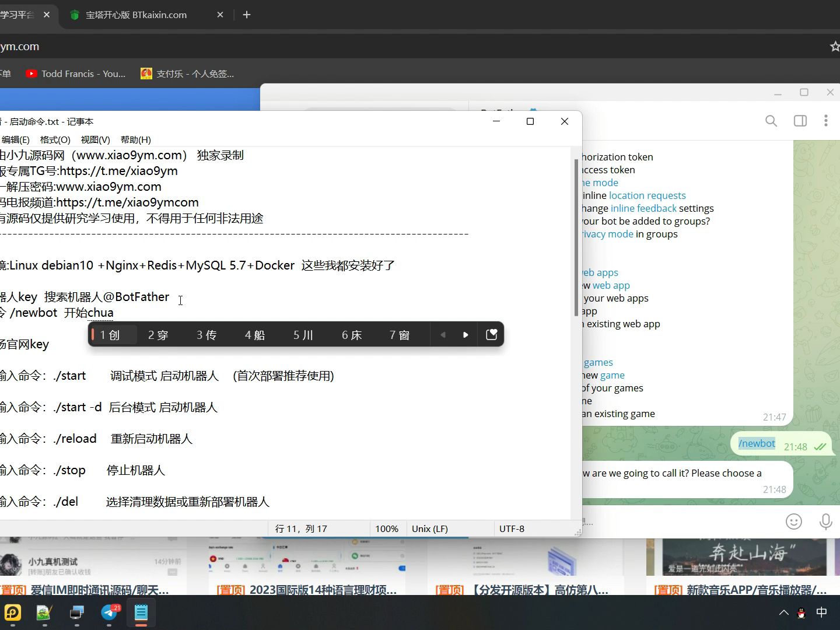Select IME candidate 1 创

[x=110, y=335]
